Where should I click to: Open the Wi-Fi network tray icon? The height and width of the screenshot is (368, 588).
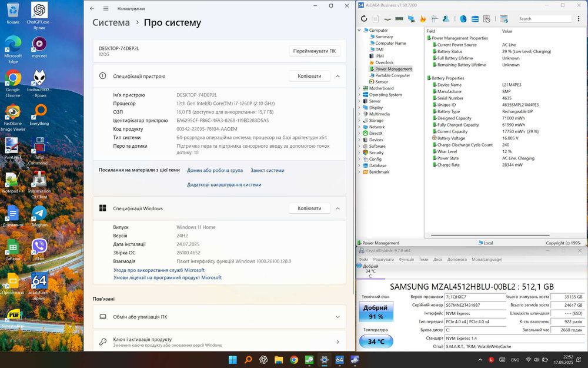click(x=528, y=360)
